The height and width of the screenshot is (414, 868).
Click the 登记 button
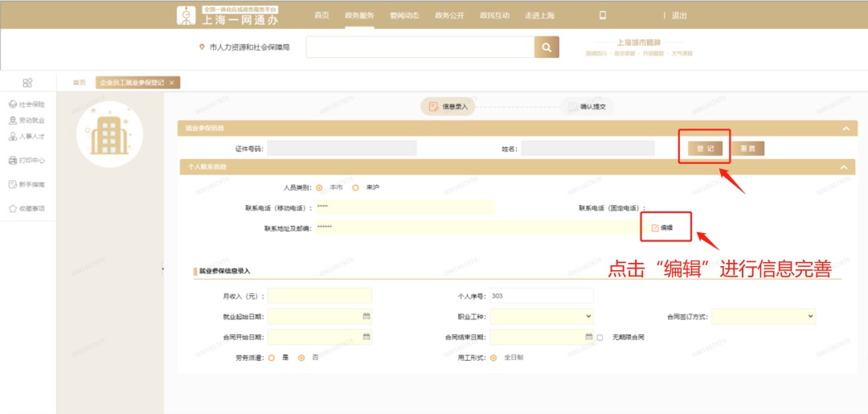705,149
